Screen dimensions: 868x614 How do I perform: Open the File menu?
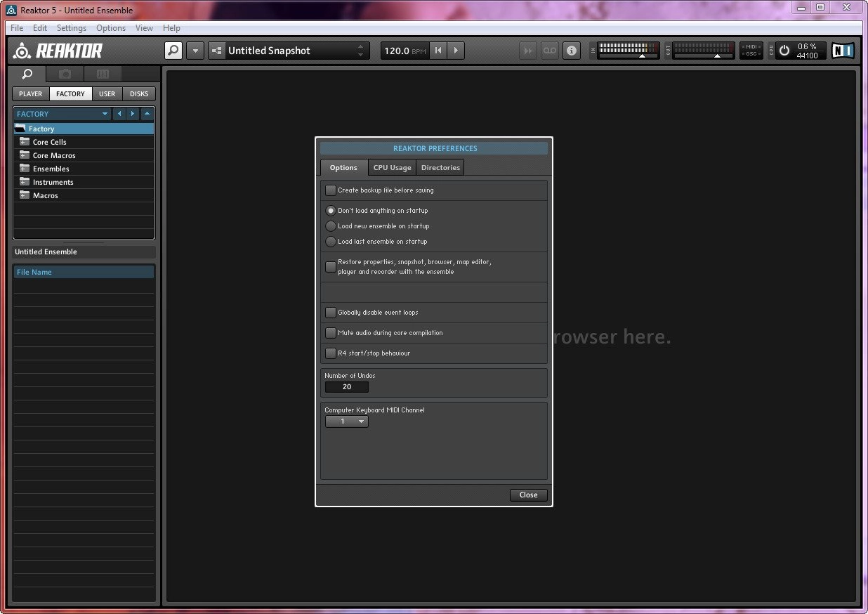tap(17, 28)
